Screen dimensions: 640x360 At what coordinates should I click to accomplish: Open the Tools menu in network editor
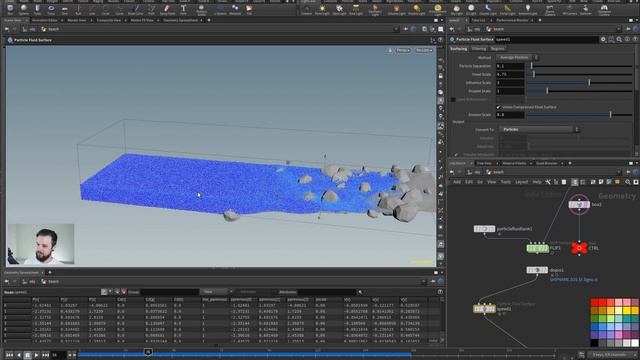[x=506, y=182]
